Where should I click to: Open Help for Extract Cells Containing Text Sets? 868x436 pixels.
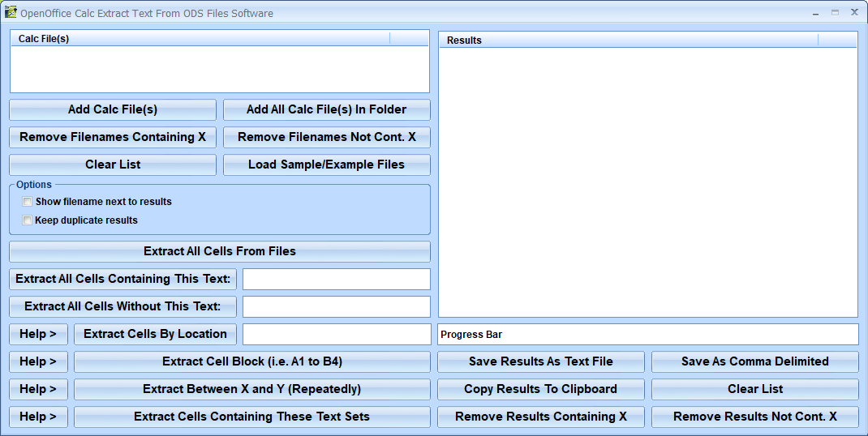(x=38, y=417)
